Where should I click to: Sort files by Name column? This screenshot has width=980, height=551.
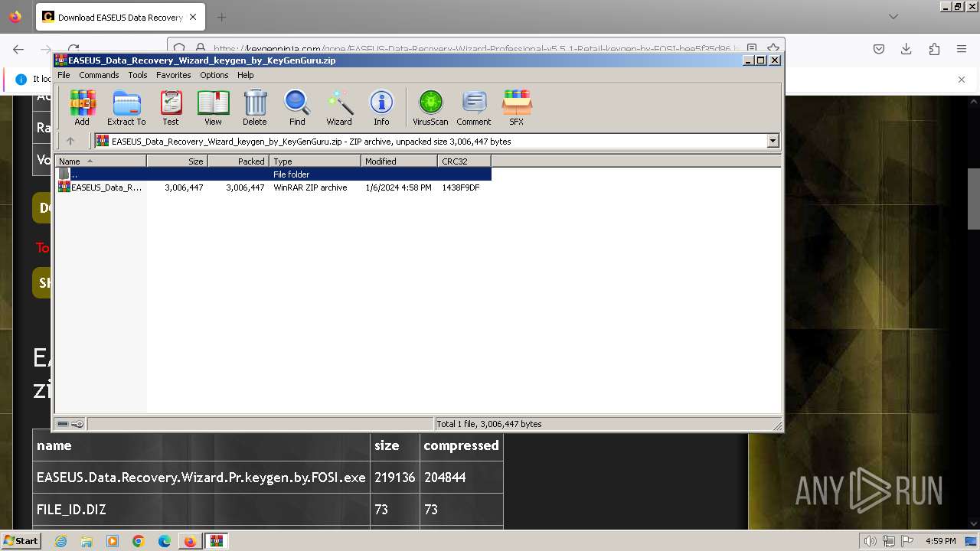tap(100, 161)
